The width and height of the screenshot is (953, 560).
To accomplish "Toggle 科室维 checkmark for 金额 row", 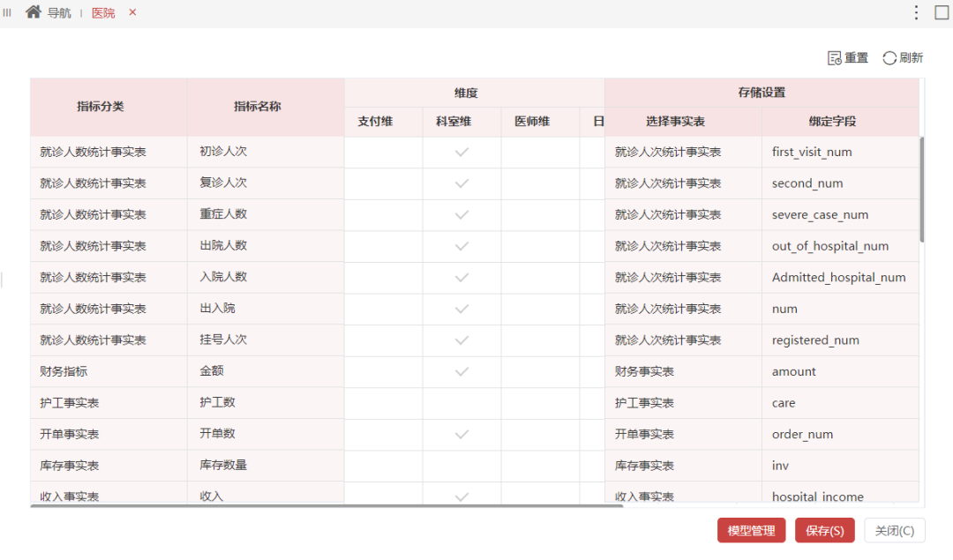I will coord(460,371).
